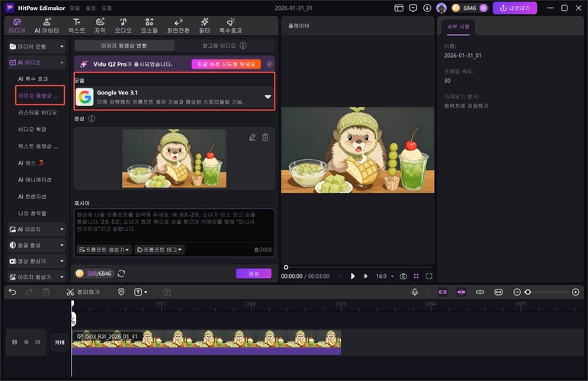Click the player progress bar handle

click(x=286, y=267)
